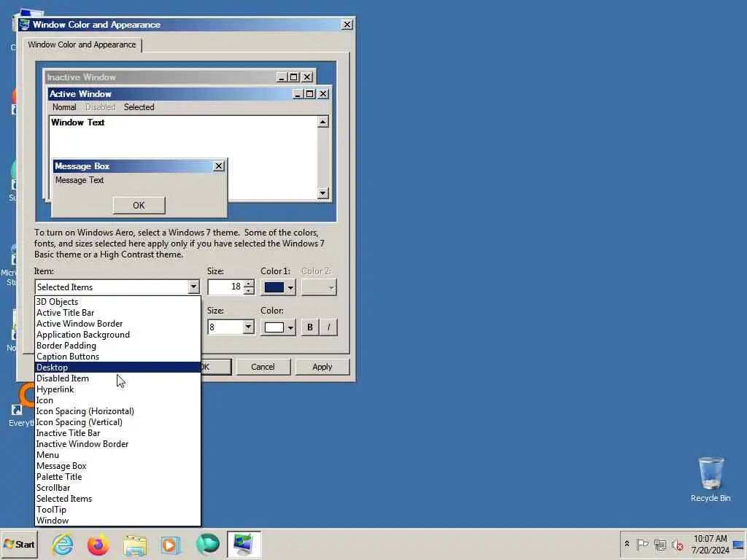
Task: Select 'Active Window Border' list entry
Action: tap(117, 324)
